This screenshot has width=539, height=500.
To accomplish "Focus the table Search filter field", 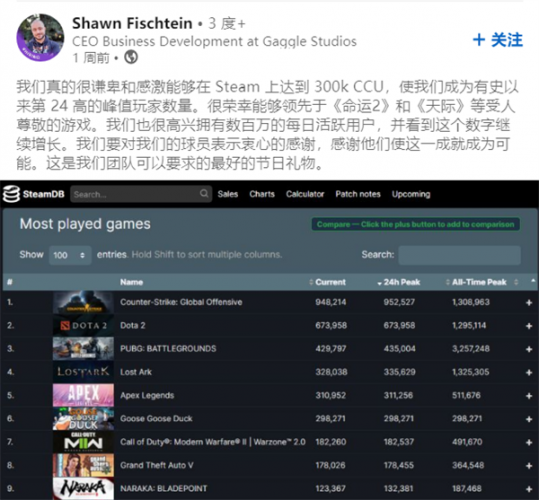I will pyautogui.click(x=460, y=255).
